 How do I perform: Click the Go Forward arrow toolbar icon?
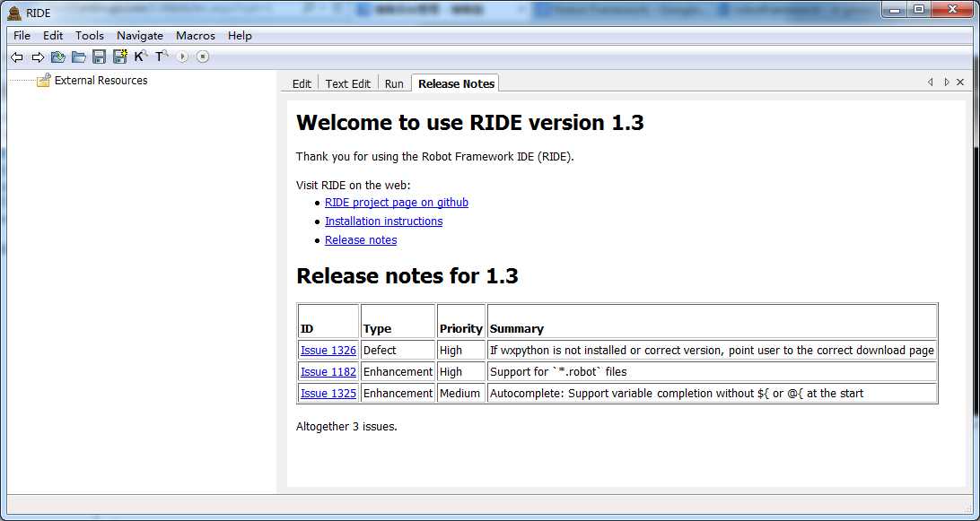[38, 57]
